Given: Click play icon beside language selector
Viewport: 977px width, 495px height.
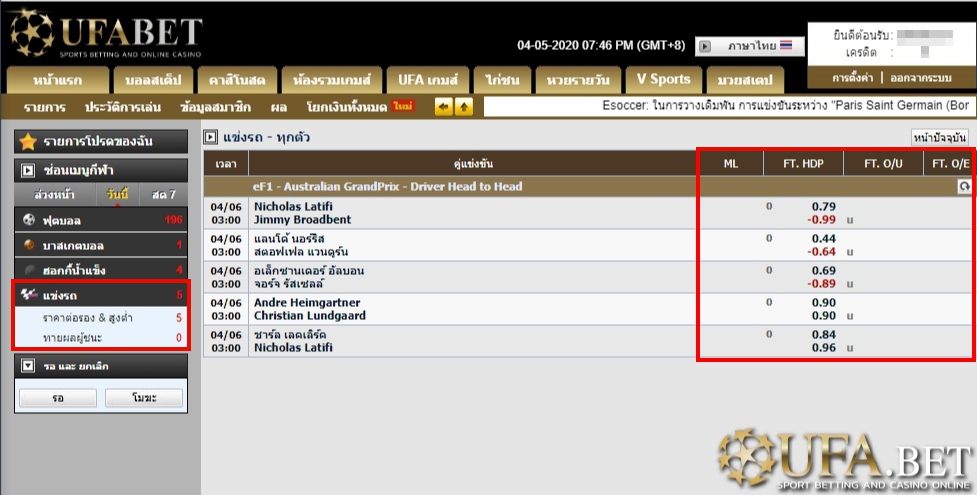Looking at the screenshot, I should [705, 46].
